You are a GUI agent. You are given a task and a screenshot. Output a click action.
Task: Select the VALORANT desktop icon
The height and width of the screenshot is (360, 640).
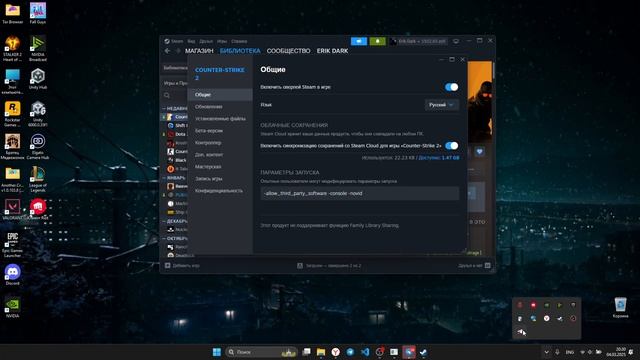click(x=12, y=209)
